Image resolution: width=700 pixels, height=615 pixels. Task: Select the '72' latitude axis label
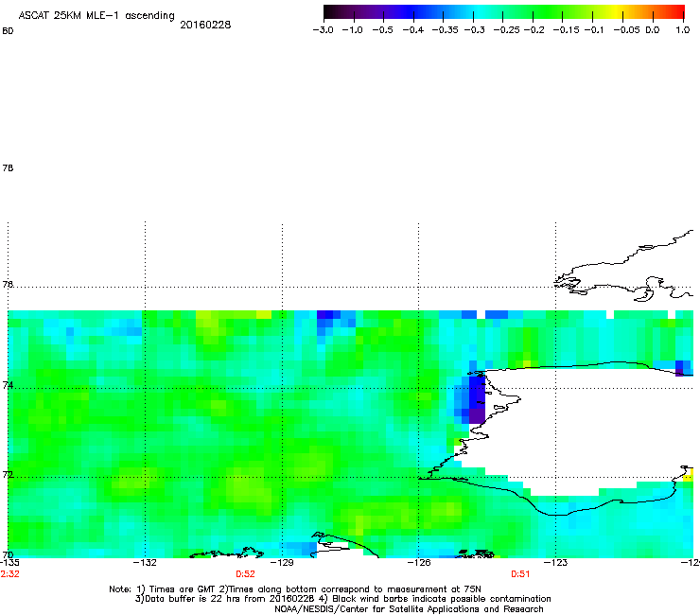8,474
